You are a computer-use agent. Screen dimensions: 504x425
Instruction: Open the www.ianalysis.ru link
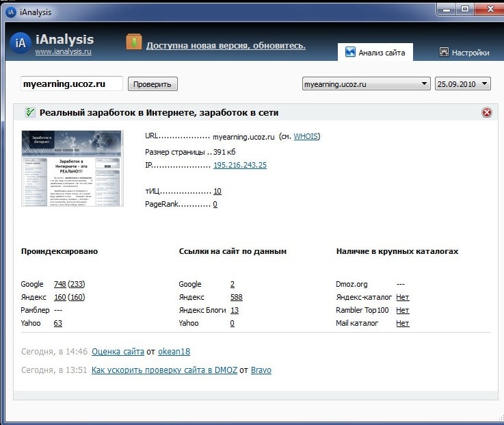(x=63, y=52)
